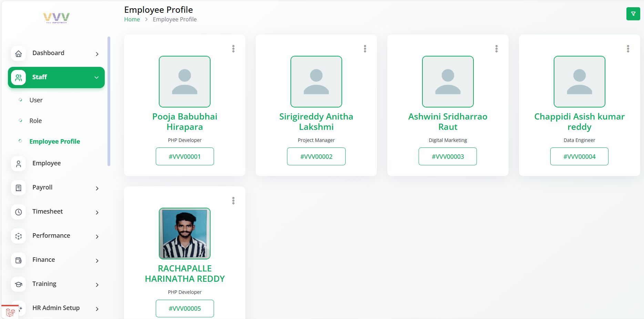This screenshot has width=644, height=319.
Task: Open three-dot menu for Chappidi Asish kumar reddy
Action: tap(628, 49)
